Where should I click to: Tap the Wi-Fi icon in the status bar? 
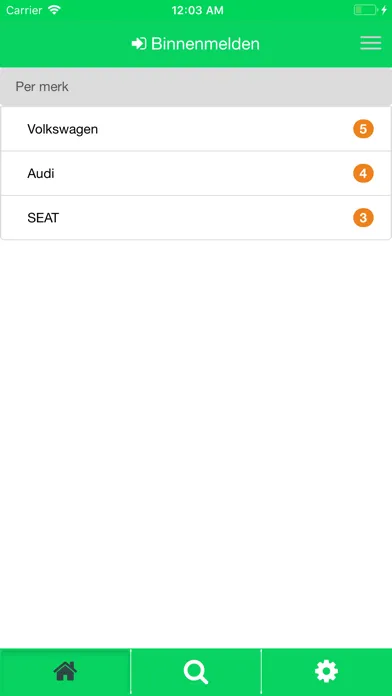(x=55, y=10)
